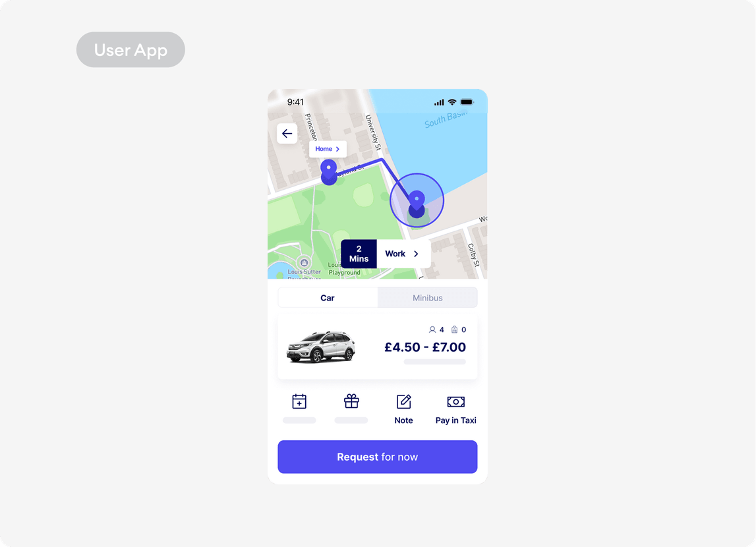
Task: Click the gift promo icon
Action: 351,401
